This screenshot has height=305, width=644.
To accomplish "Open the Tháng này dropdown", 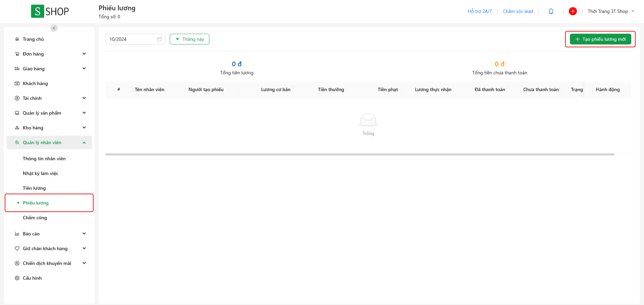I will pyautogui.click(x=190, y=39).
